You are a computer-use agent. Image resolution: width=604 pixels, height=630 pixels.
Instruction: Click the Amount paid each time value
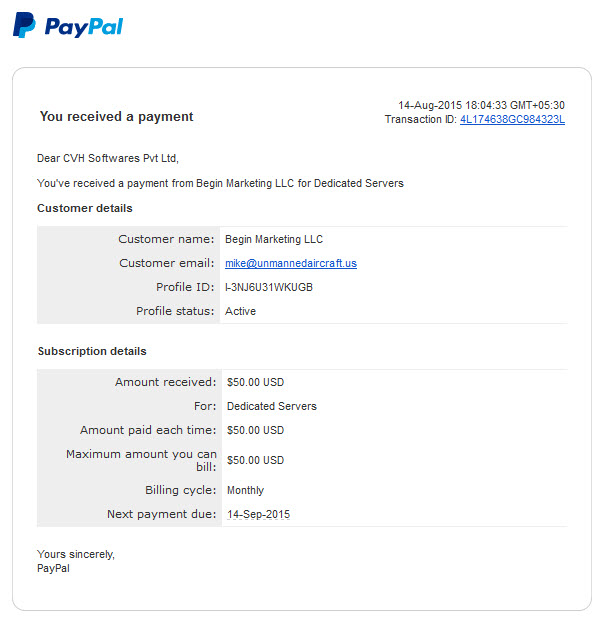[x=256, y=430]
